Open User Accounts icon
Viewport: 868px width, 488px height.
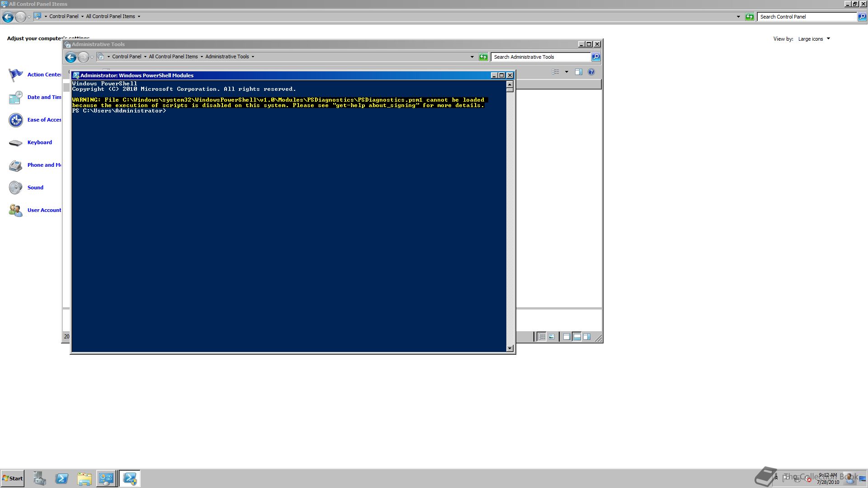[x=16, y=210]
